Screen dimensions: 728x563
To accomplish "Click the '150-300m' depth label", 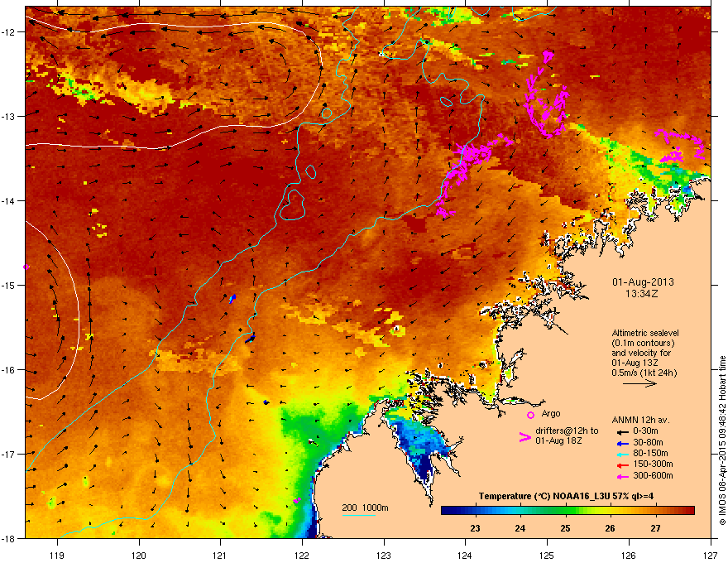I will pyautogui.click(x=653, y=464).
